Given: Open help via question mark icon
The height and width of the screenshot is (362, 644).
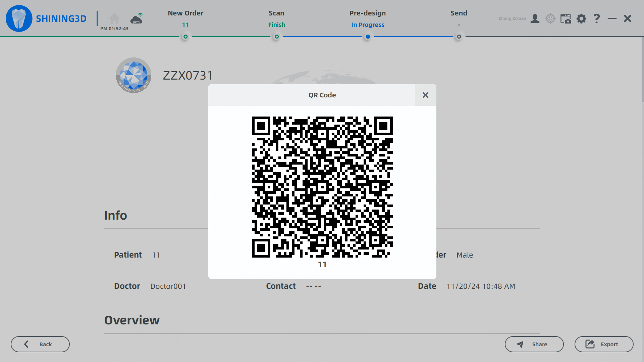Looking at the screenshot, I should [x=596, y=18].
